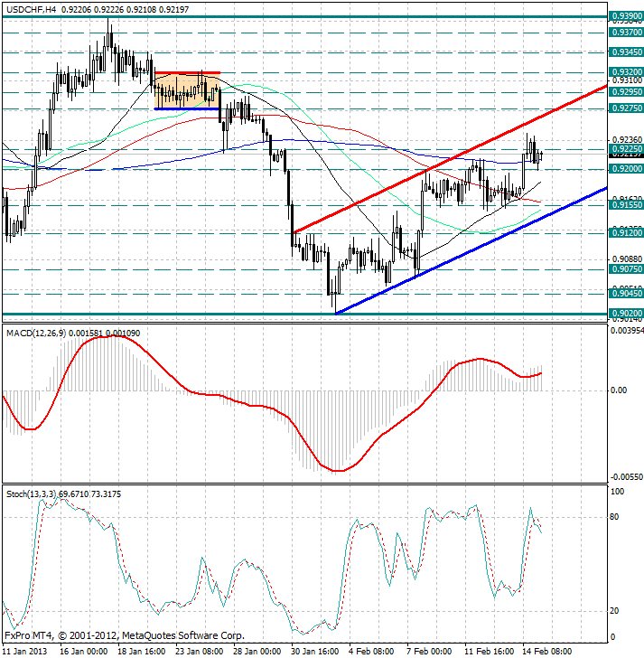Click the 23 Jan 08:00 time label
The width and height of the screenshot is (644, 658).
click(x=199, y=652)
